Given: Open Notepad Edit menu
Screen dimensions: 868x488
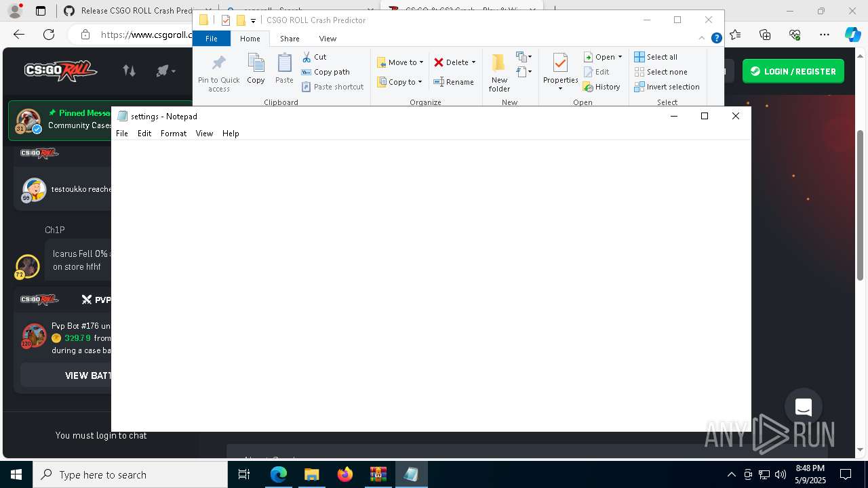Looking at the screenshot, I should point(144,134).
